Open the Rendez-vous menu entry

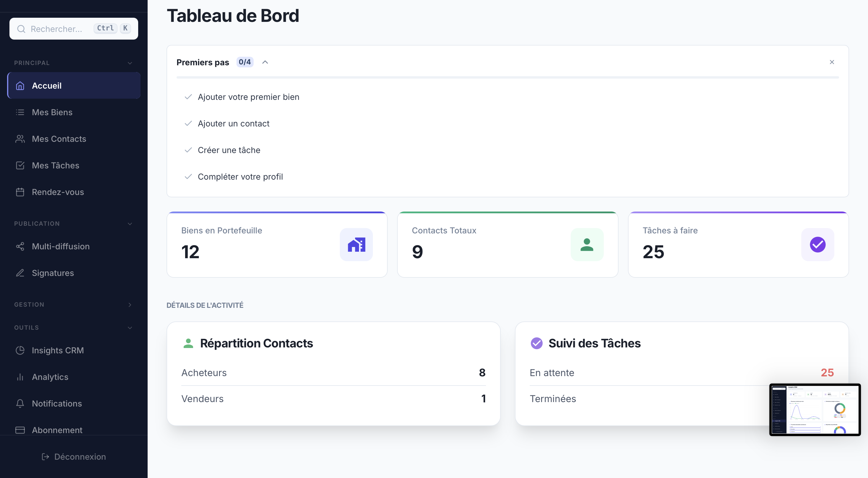(58, 192)
